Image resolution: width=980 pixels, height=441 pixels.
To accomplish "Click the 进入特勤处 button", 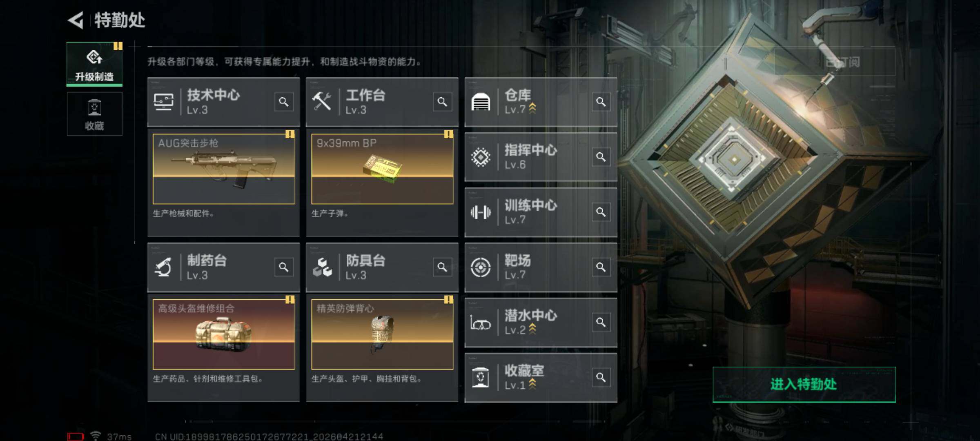I will (x=804, y=384).
